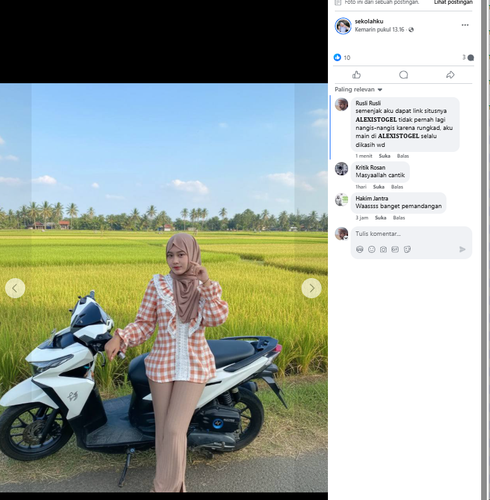Click the 3 jam timestamp on Hakim's comment
Image resolution: width=490 pixels, height=500 pixels.
click(x=362, y=218)
